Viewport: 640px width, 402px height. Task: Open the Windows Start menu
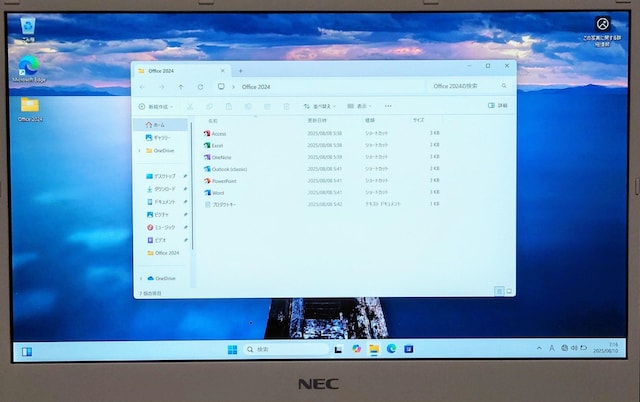pyautogui.click(x=232, y=350)
